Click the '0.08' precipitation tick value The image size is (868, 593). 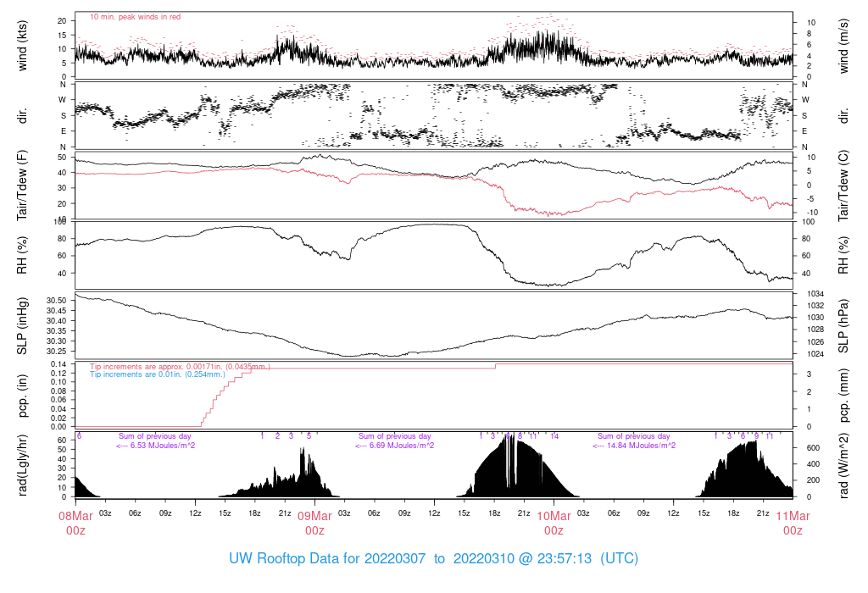58,391
